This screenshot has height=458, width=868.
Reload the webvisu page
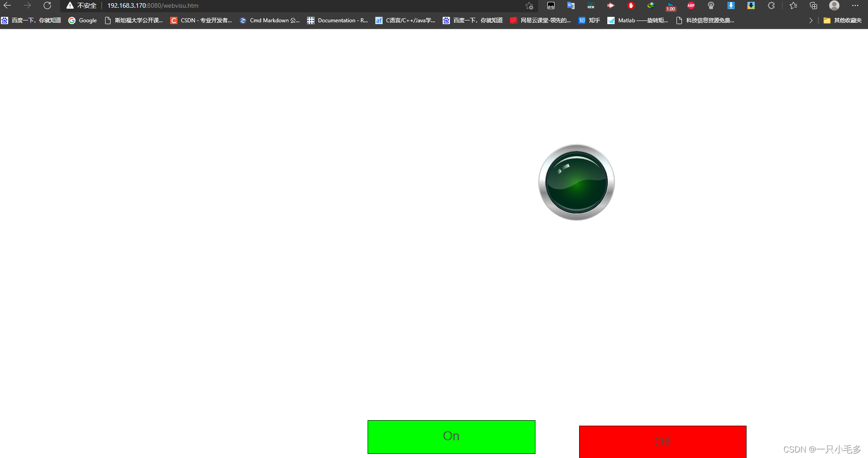pyautogui.click(x=47, y=5)
